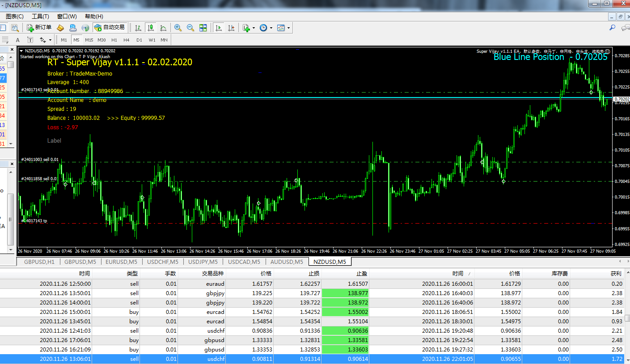Click the yellow-green market depth book icon
The width and height of the screenshot is (630, 364).
pos(60,28)
